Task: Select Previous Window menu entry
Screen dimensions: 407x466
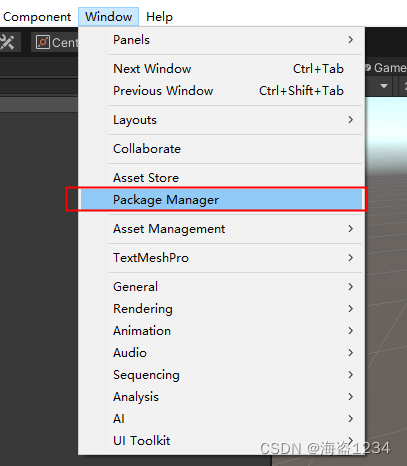Action: pos(221,91)
